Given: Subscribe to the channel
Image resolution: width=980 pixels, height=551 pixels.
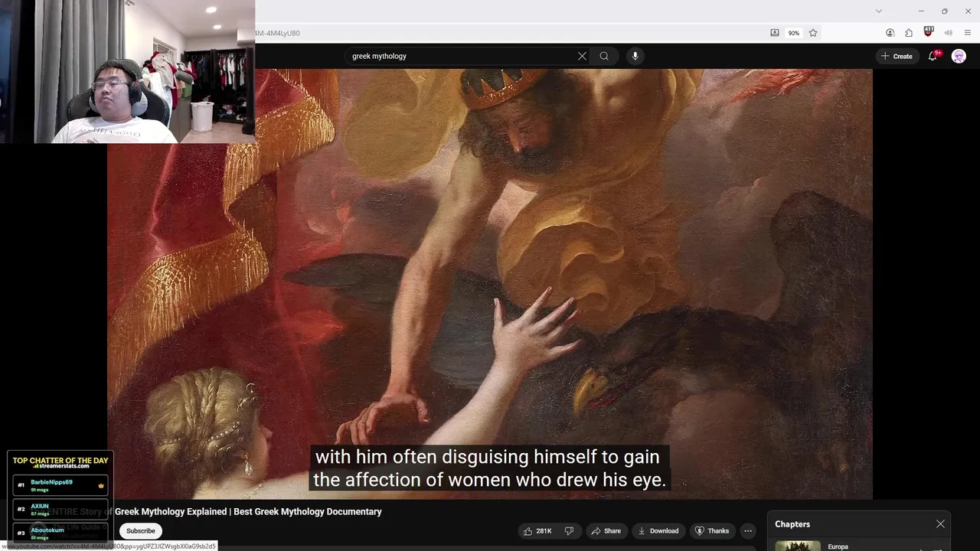Looking at the screenshot, I should [x=140, y=531].
